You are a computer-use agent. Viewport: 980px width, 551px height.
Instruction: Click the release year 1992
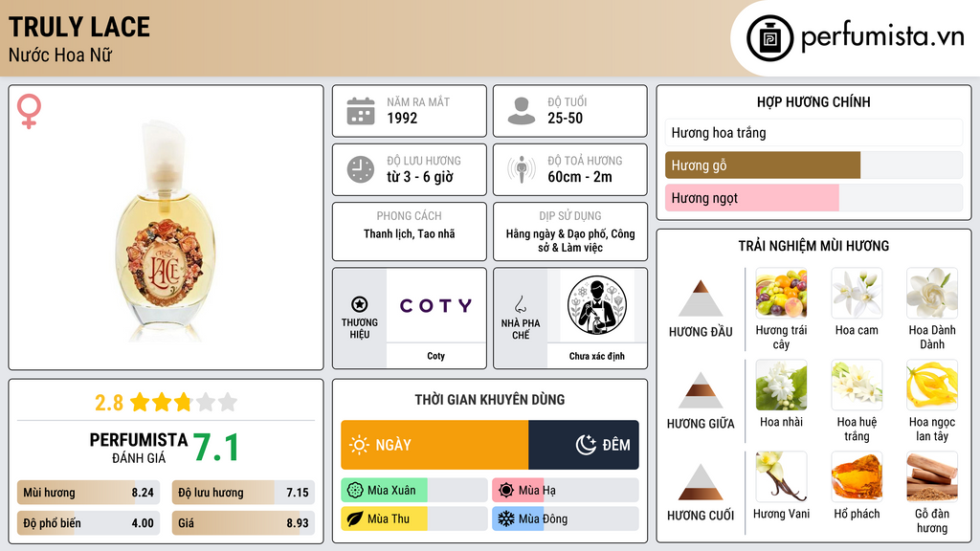402,118
